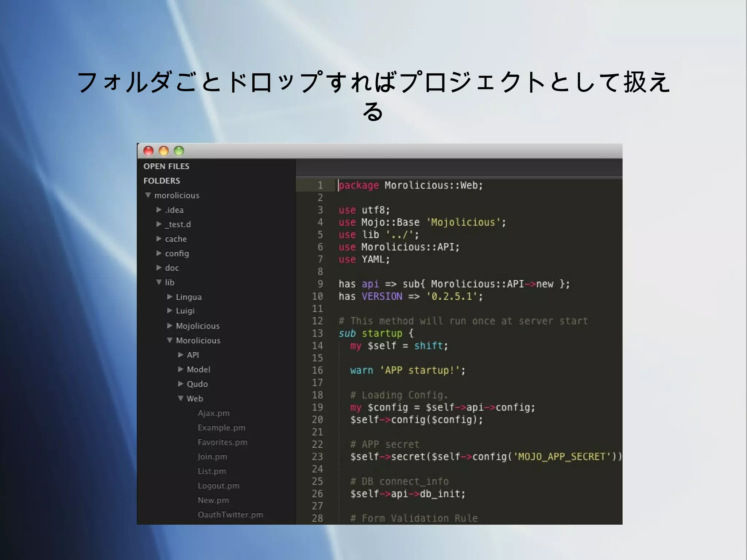Click the 'use utf8;' code line
The height and width of the screenshot is (560, 747).
364,210
